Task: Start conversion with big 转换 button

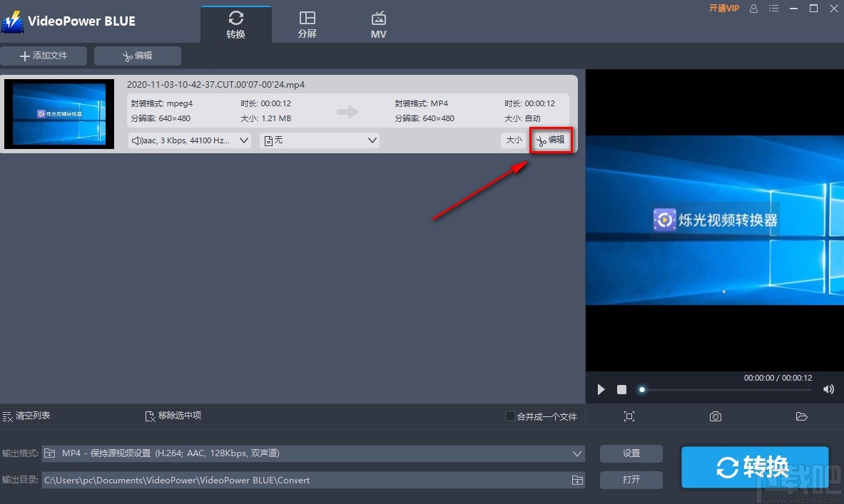Action: coord(755,467)
